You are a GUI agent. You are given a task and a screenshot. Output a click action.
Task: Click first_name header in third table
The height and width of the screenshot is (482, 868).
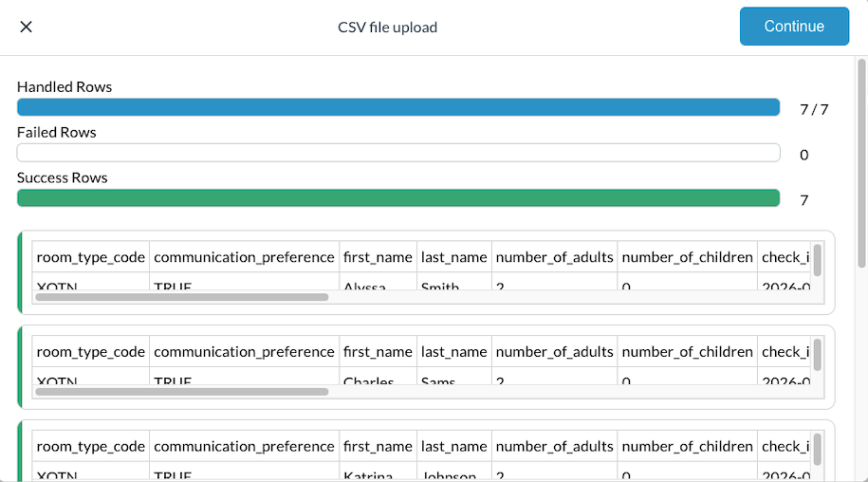tap(378, 447)
